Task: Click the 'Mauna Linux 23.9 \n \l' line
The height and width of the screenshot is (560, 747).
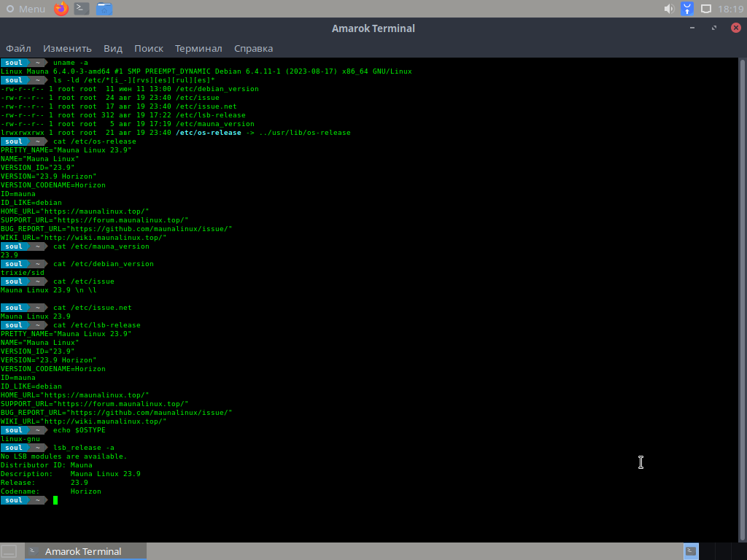Action: pyautogui.click(x=49, y=290)
